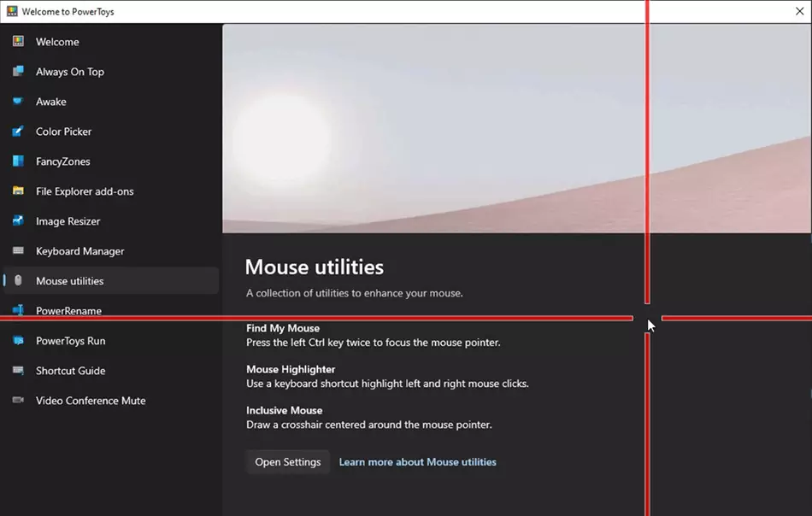
Task: Click the Open Settings button
Action: pos(288,461)
